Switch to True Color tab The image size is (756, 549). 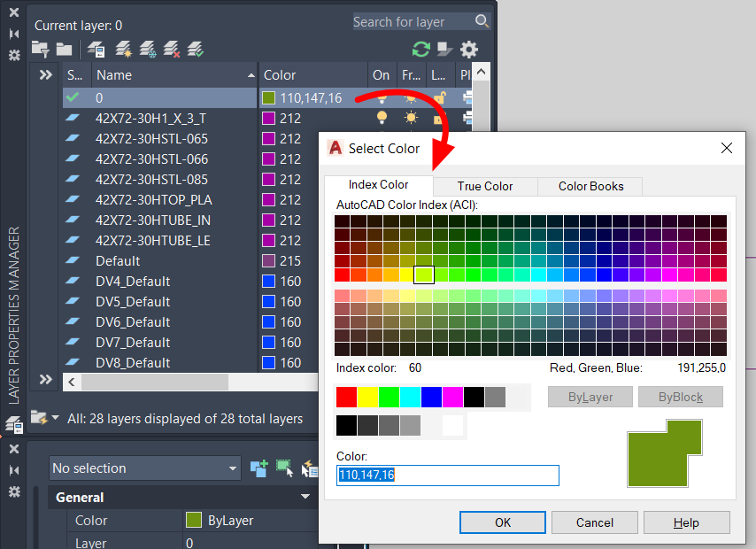click(485, 186)
